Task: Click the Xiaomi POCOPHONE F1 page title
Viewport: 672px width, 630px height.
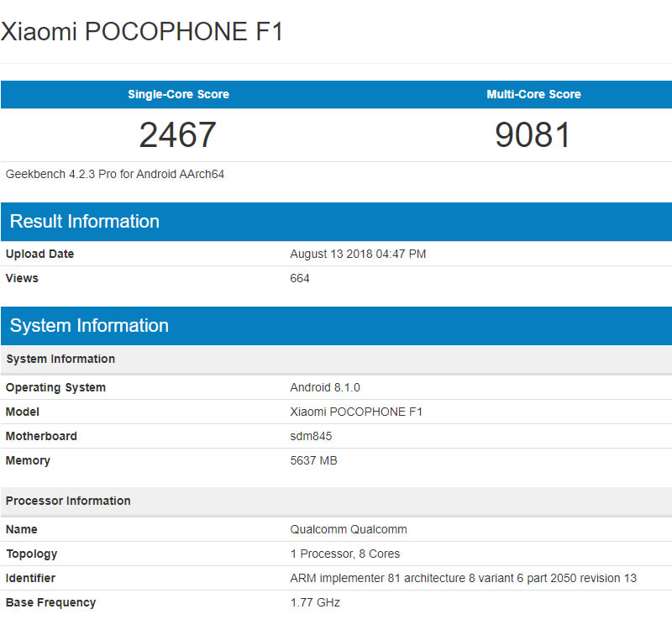Action: click(142, 32)
